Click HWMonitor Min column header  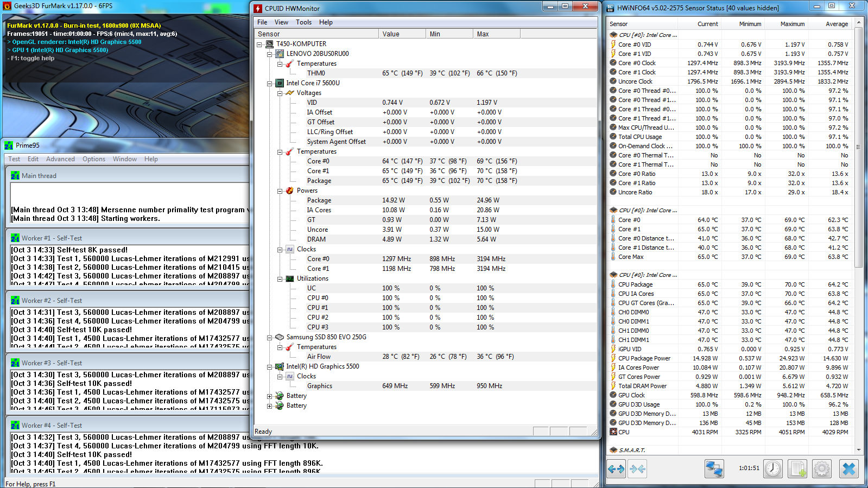coord(449,34)
